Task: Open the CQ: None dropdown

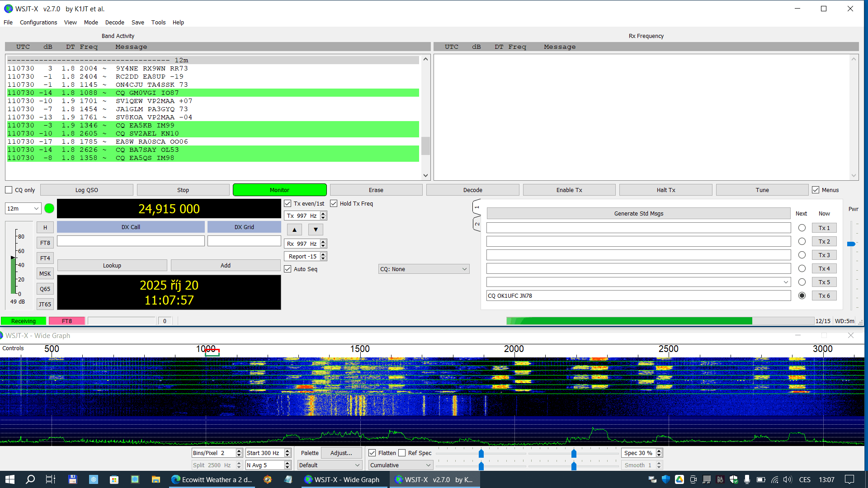Action: tap(423, 269)
